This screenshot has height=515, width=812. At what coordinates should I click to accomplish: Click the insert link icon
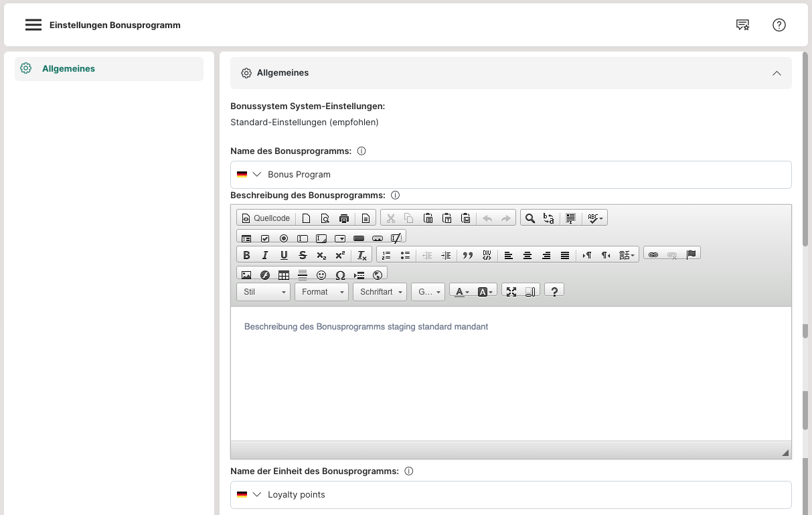pyautogui.click(x=653, y=254)
